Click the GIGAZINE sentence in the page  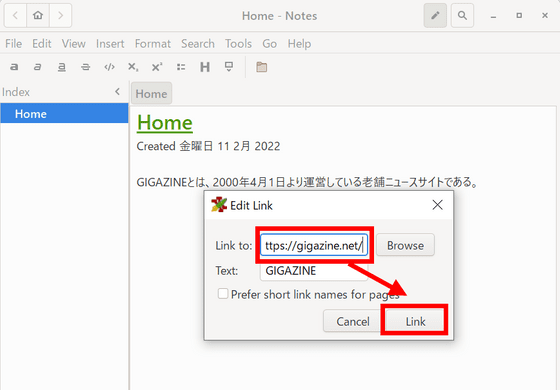click(307, 182)
